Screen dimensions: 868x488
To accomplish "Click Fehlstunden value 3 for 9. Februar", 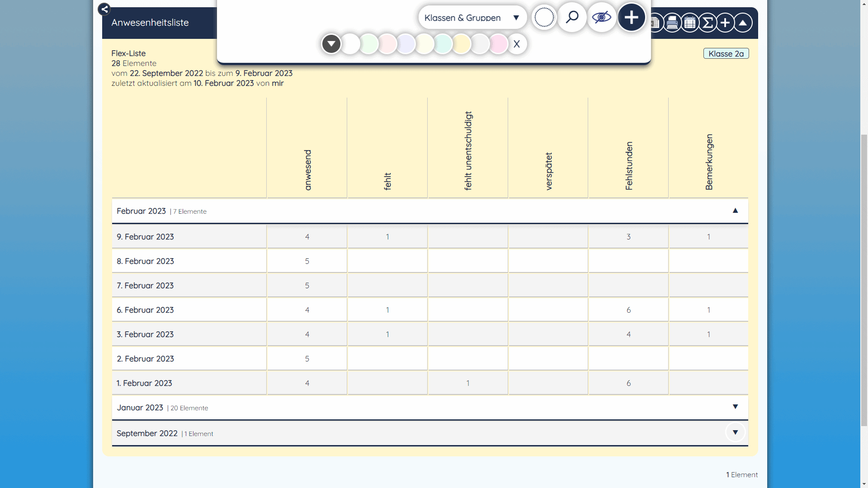I will coord(628,237).
